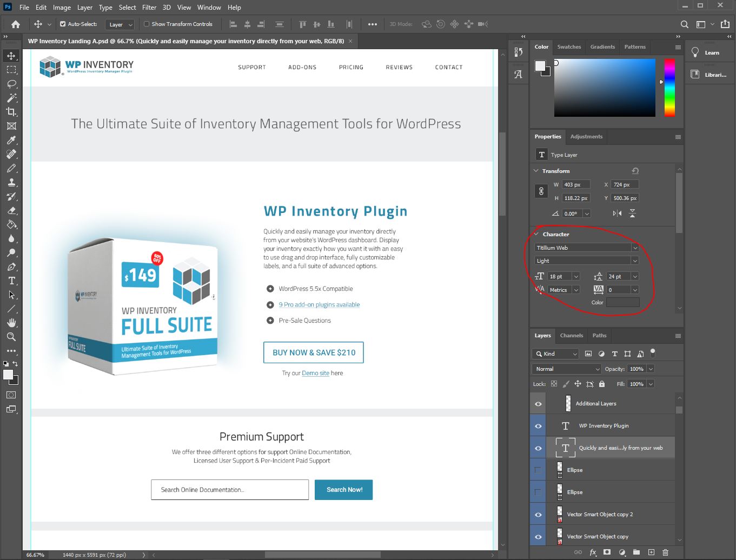Select the Path Selection tool

[11, 295]
